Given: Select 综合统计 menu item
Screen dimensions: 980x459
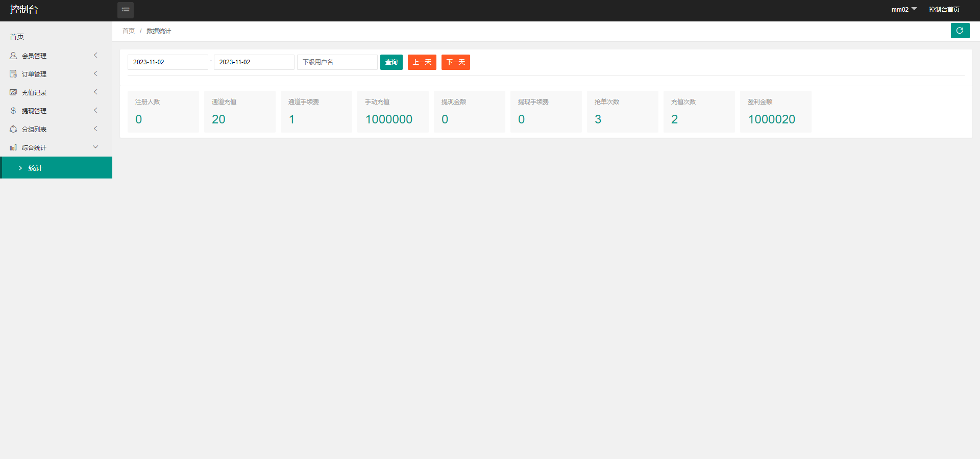Looking at the screenshot, I should click(x=56, y=147).
